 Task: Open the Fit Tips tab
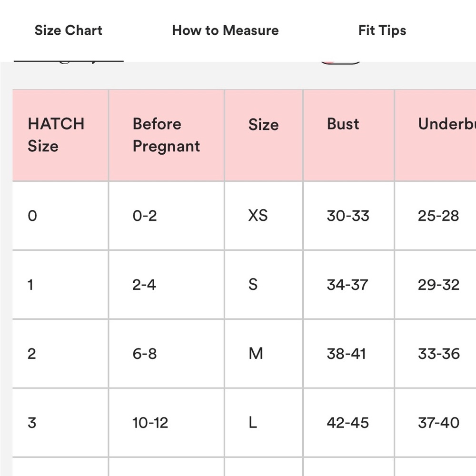(x=382, y=30)
